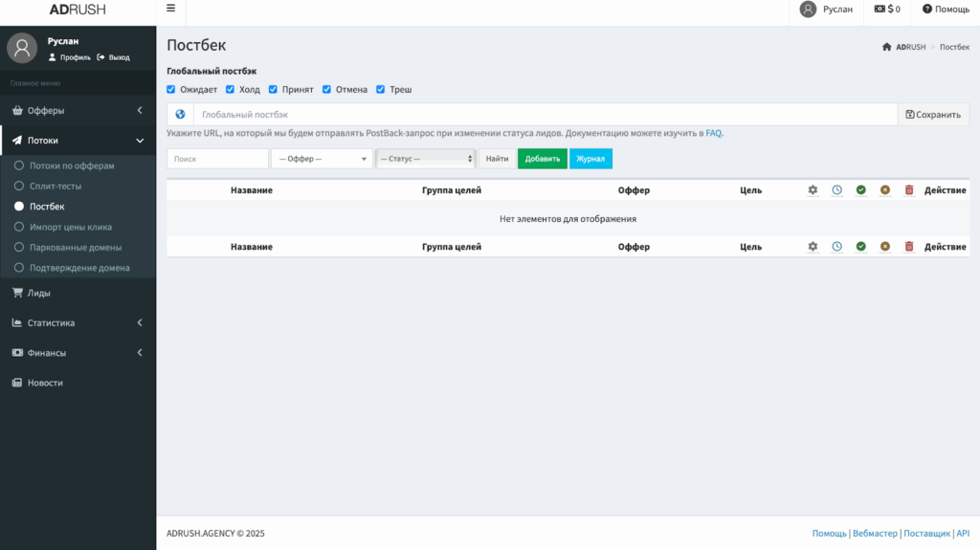The height and width of the screenshot is (550, 980).
Task: Click red trash icon in top header
Action: tap(909, 190)
